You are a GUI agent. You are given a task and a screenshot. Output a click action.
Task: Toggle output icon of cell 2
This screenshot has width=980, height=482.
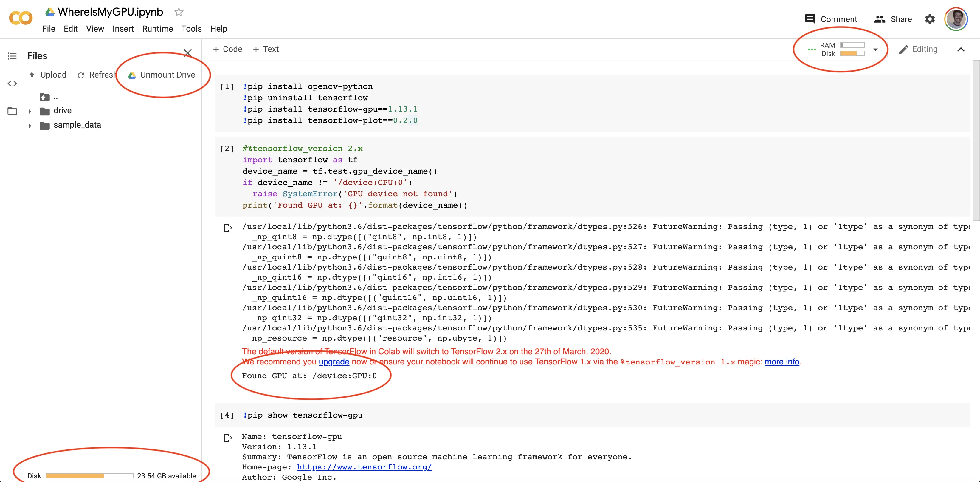pyautogui.click(x=227, y=228)
